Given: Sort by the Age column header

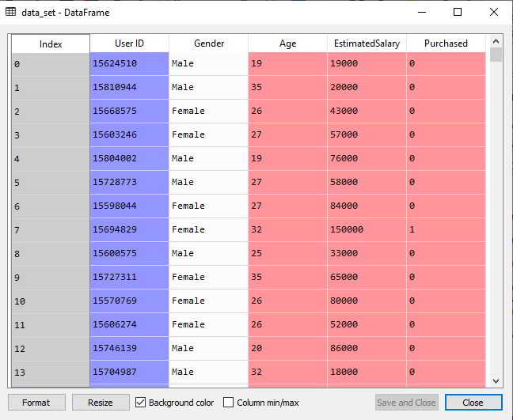Looking at the screenshot, I should coord(287,44).
